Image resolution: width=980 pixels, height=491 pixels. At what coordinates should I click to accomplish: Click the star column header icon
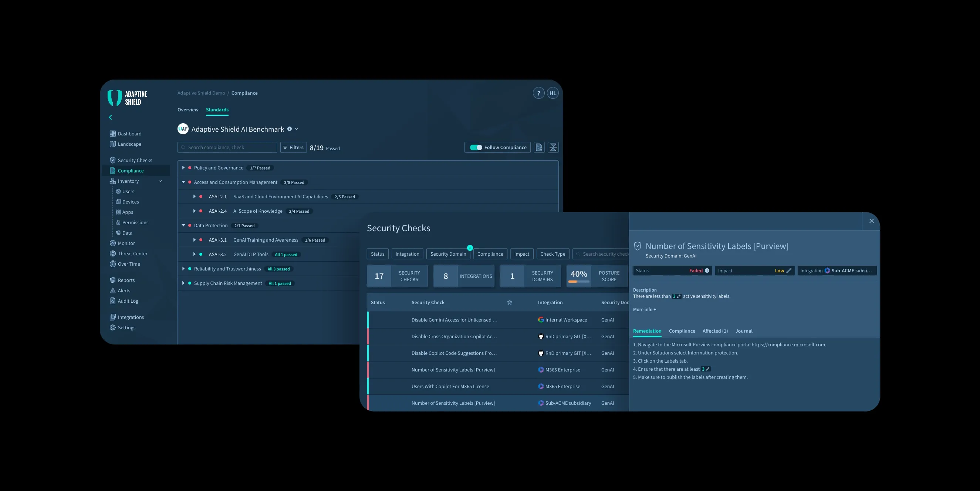pos(509,302)
